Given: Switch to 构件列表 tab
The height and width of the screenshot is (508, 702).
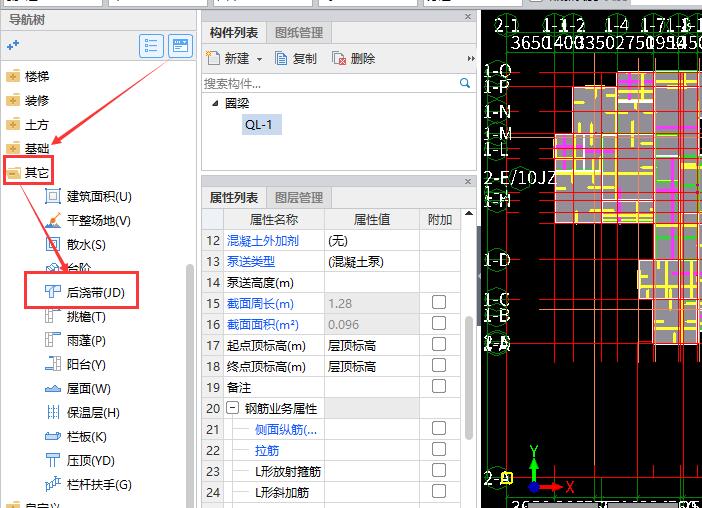Looking at the screenshot, I should pos(234,33).
